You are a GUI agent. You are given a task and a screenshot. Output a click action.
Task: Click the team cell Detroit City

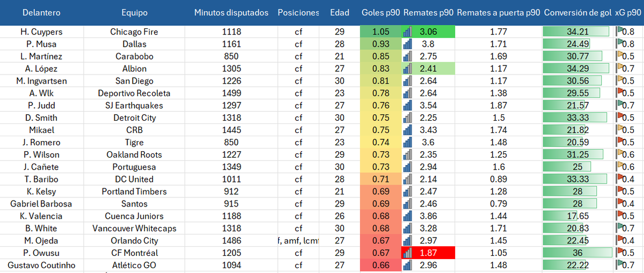pyautogui.click(x=134, y=117)
